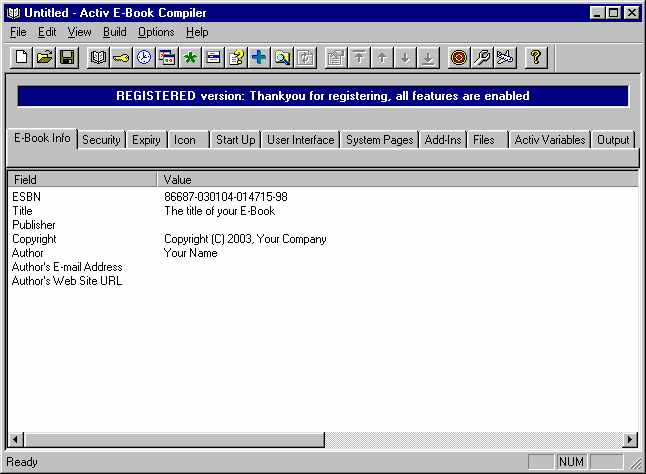Switch to the System Pages tab
The width and height of the screenshot is (646, 474).
[379, 140]
